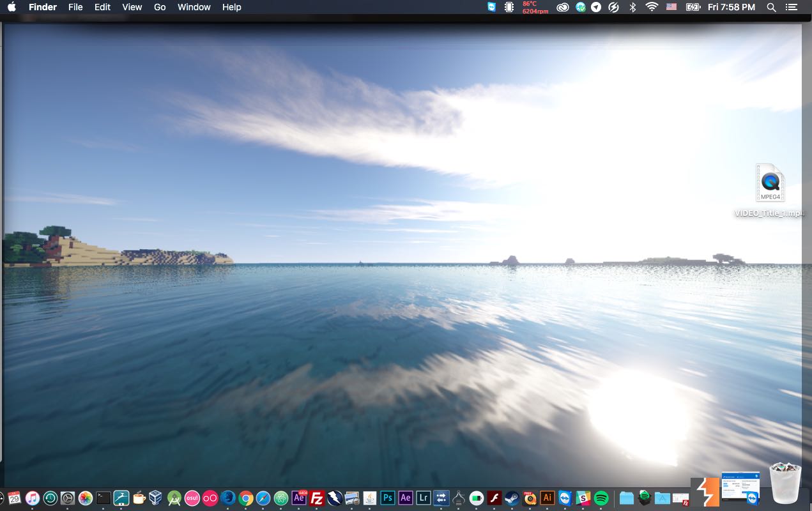This screenshot has width=812, height=511.
Task: Open the Wi-Fi status menu
Action: [x=652, y=7]
